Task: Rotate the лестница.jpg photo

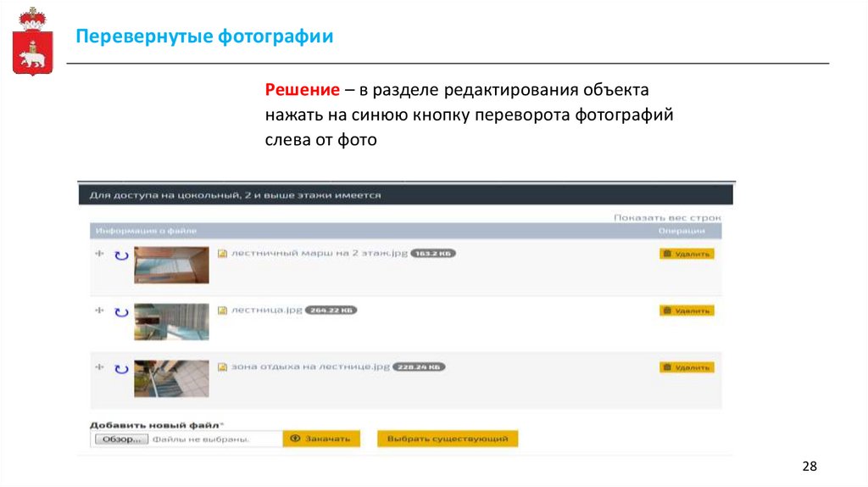Action: tap(121, 312)
